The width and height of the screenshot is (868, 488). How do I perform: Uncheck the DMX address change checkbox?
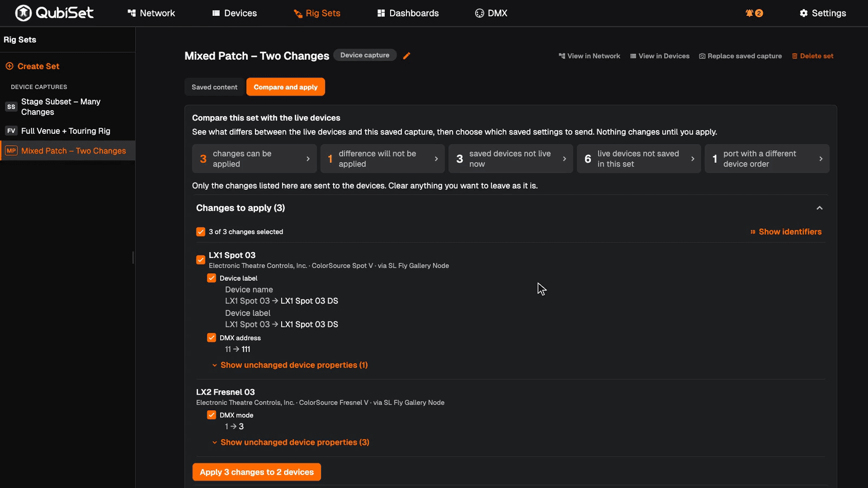coord(212,338)
